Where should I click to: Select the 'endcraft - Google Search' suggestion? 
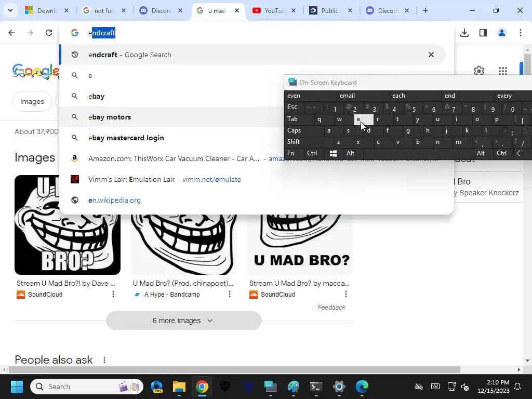(x=252, y=55)
